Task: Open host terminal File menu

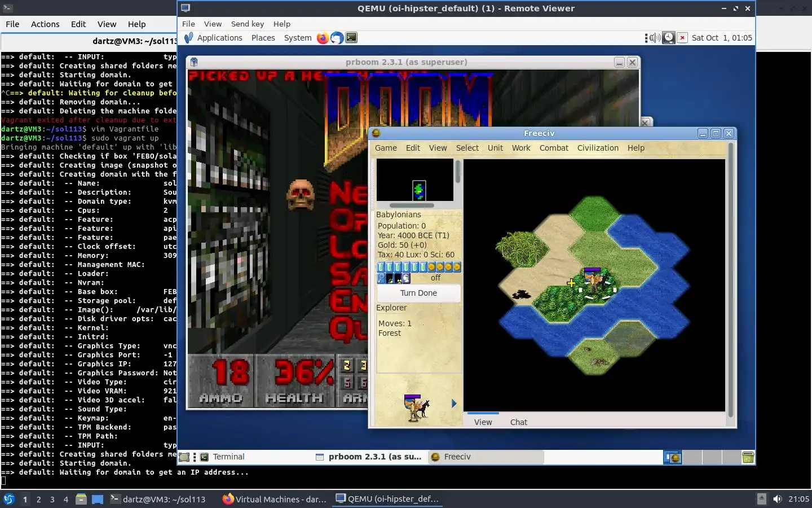Action: [x=12, y=24]
